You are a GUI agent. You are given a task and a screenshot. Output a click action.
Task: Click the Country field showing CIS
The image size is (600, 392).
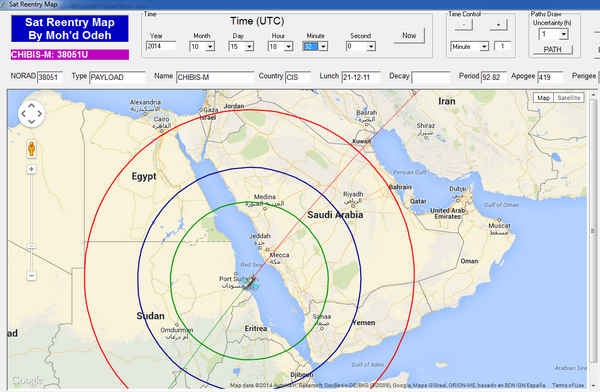(298, 77)
